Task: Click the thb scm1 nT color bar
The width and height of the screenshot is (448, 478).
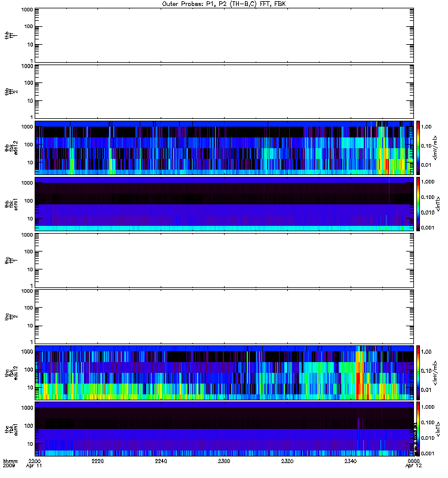Action: coord(418,204)
